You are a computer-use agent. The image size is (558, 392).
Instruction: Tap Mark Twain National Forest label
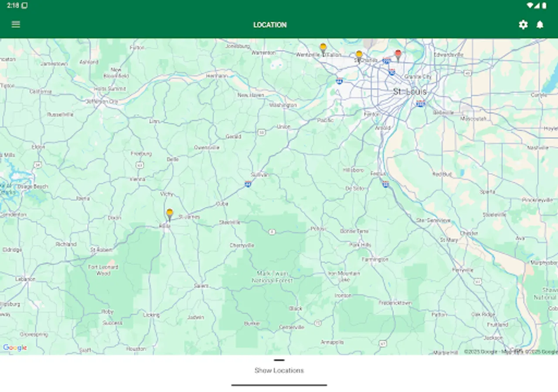pos(273,277)
